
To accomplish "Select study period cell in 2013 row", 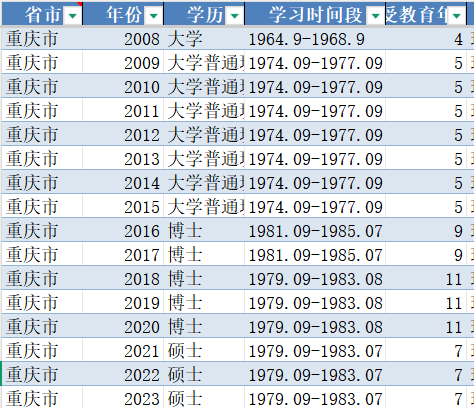I will [315, 158].
